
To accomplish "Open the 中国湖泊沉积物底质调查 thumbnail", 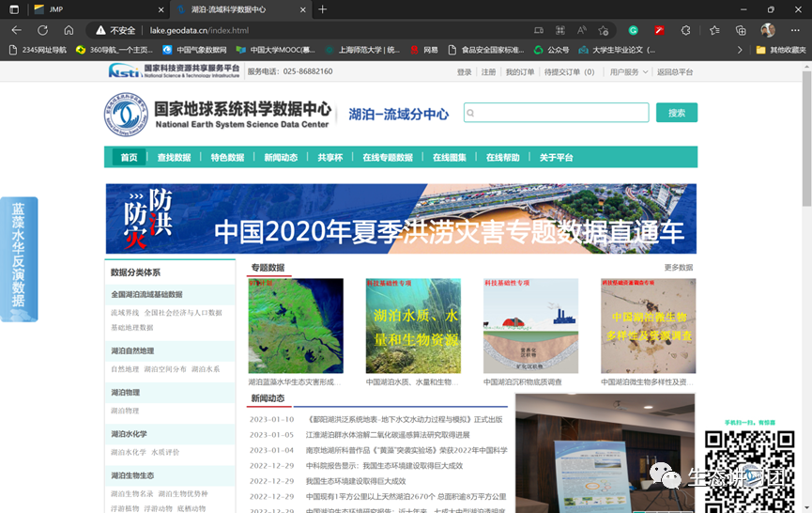I will click(530, 326).
